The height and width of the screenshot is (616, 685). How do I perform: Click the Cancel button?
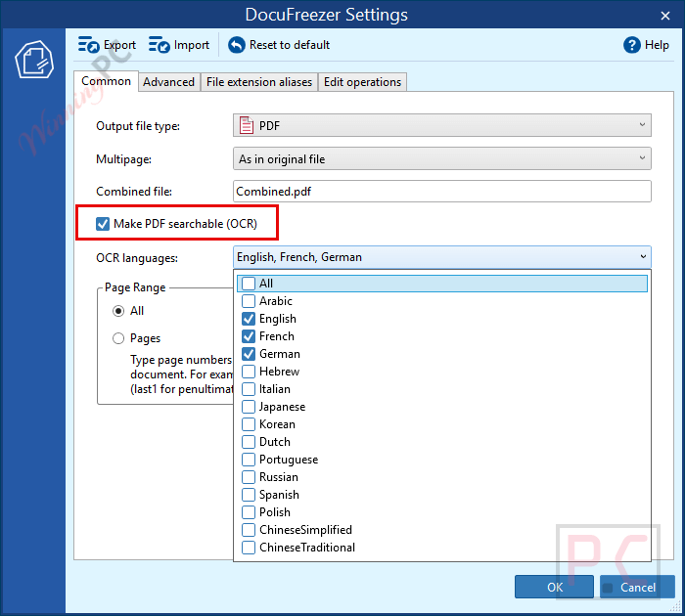[x=637, y=587]
